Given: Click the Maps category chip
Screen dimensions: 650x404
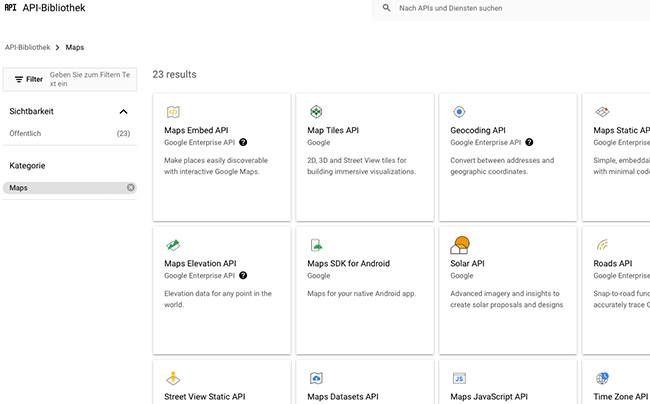Looking at the screenshot, I should pyautogui.click(x=70, y=188).
